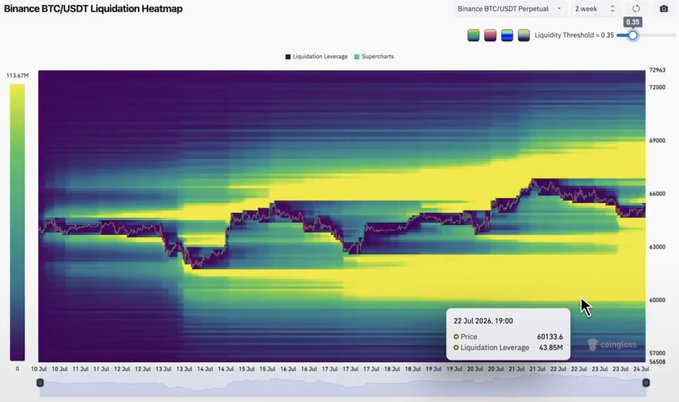Screen dimensions: 679x402
Task: Click the right handle of the range navigator
Action: tap(646, 383)
